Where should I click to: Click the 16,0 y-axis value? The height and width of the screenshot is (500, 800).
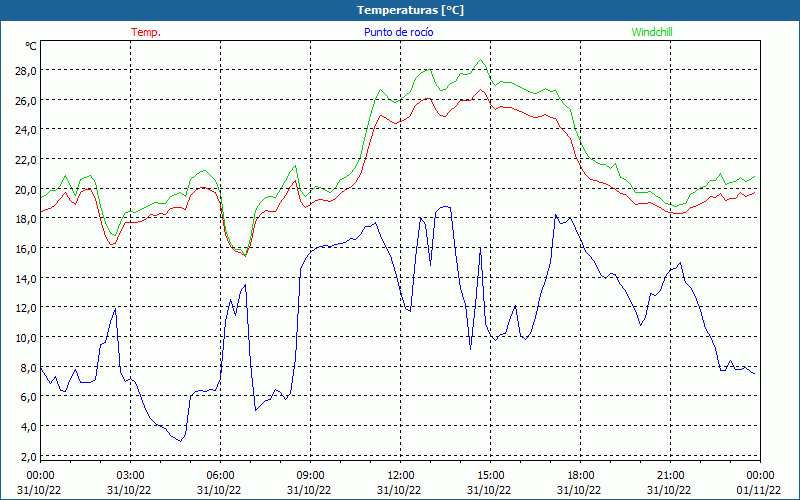[25, 248]
